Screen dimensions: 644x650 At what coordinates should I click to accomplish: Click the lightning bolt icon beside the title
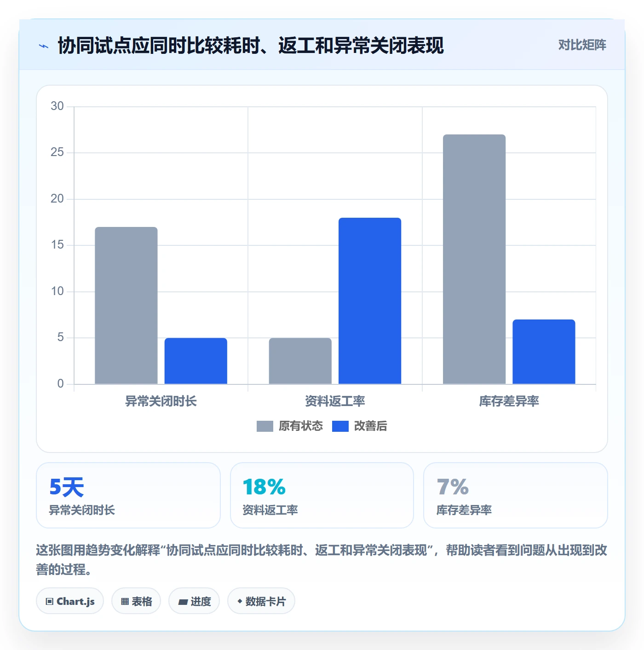44,46
